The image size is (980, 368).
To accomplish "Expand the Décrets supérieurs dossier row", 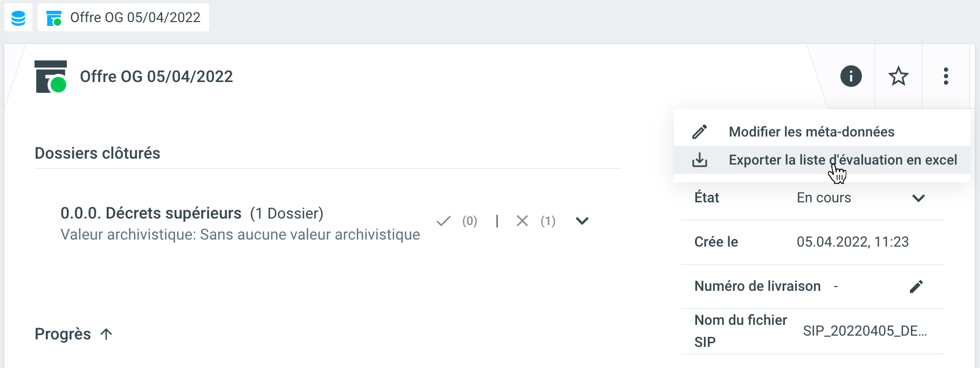I will [x=582, y=221].
